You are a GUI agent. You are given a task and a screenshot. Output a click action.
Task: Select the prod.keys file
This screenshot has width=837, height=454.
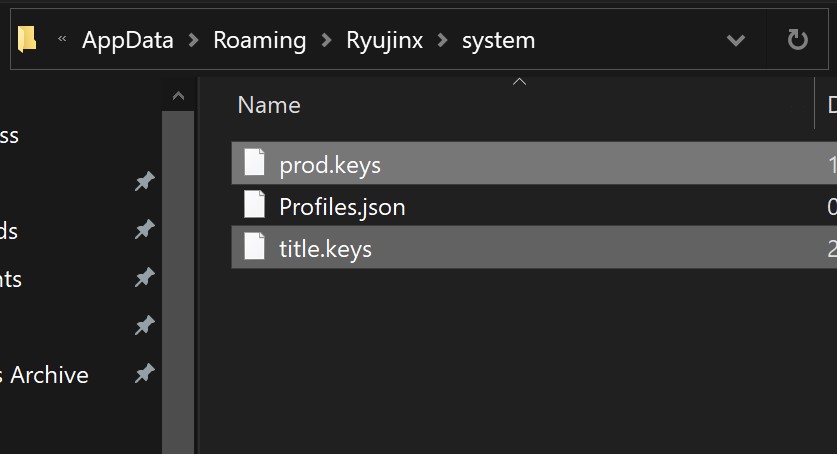click(x=330, y=163)
